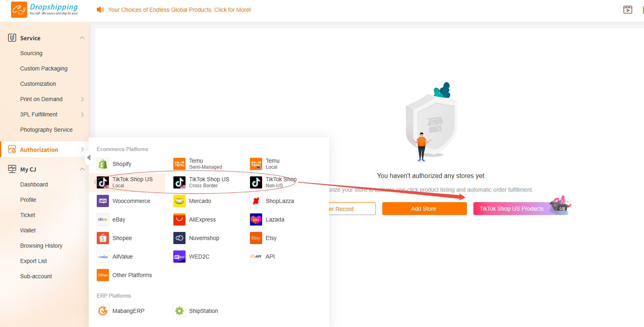The height and width of the screenshot is (327, 644).
Task: Select Nuvemshop platform label
Action: 204,238
